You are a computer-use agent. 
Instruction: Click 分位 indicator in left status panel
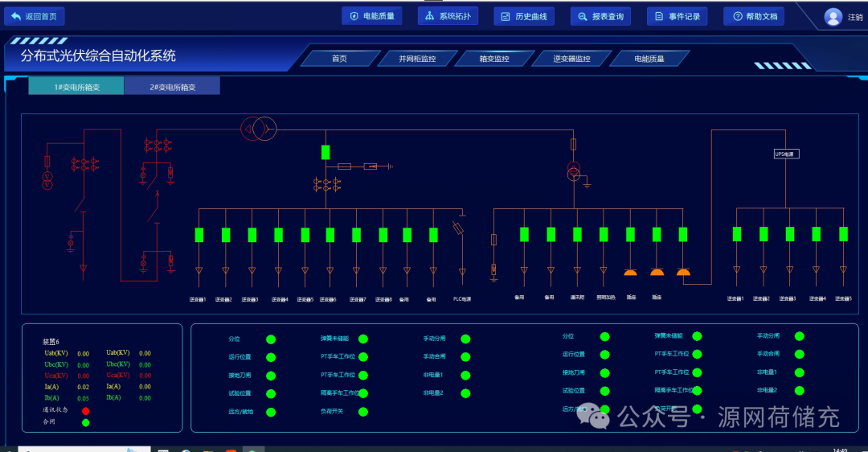pos(271,339)
